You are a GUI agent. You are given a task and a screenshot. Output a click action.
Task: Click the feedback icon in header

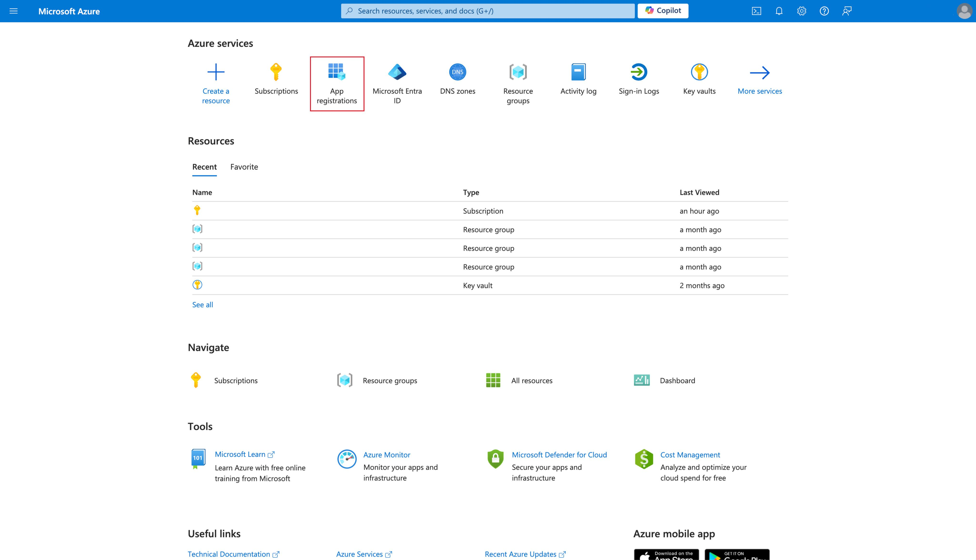point(847,11)
